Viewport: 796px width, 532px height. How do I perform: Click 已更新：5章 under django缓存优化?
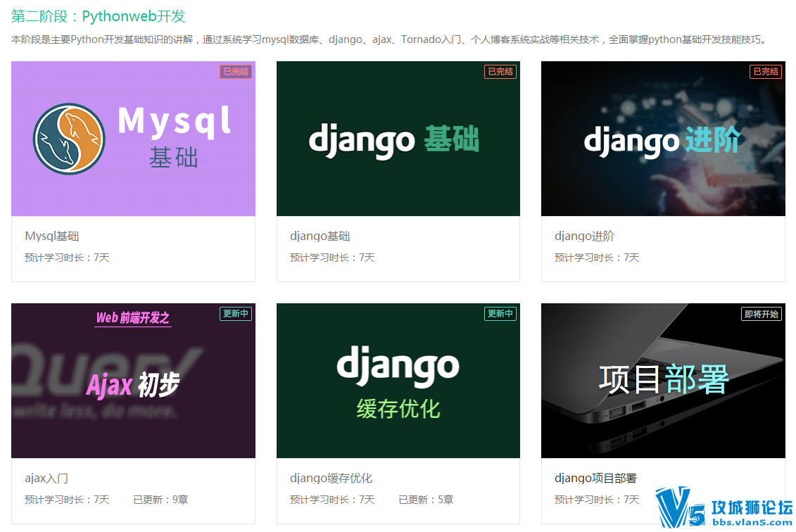click(426, 500)
